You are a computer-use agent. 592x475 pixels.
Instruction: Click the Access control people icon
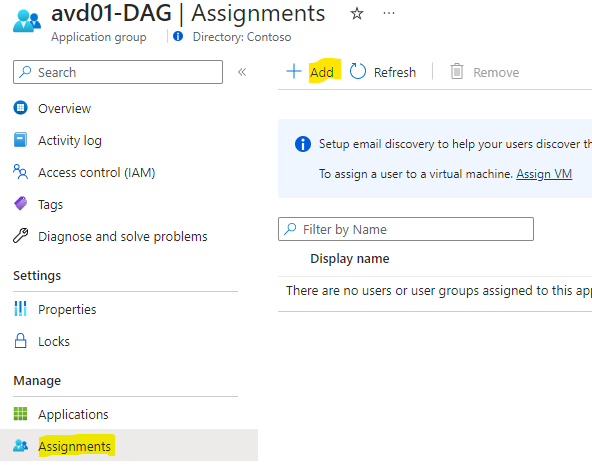point(20,172)
